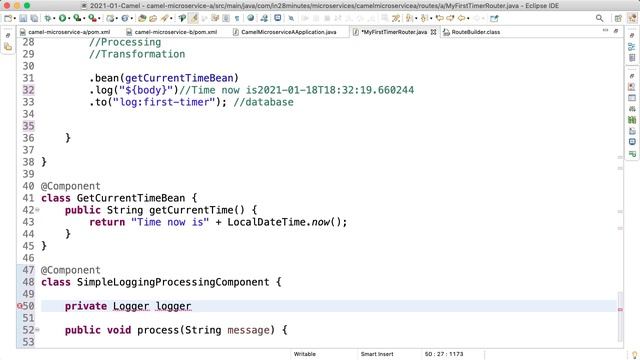Image resolution: width=640 pixels, height=360 pixels.
Task: Click the Previous Annotation toolbar icon
Action: pyautogui.click(x=424, y=18)
